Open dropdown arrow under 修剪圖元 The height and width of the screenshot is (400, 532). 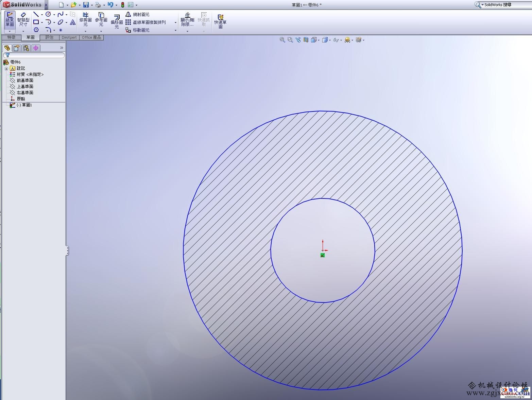85,31
